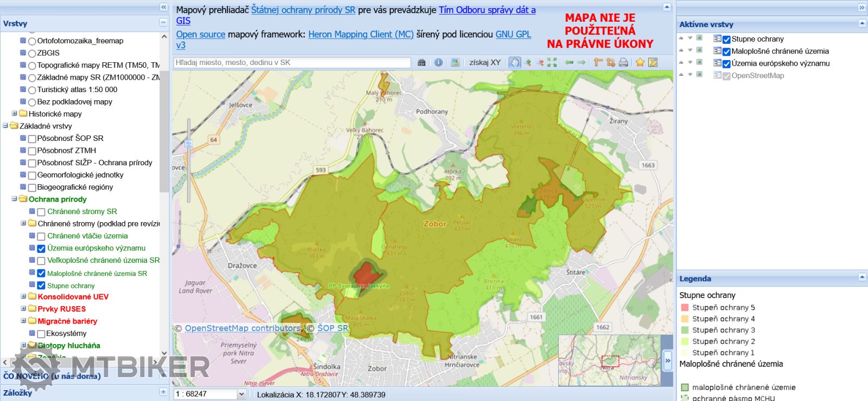The image size is (868, 401).
Task: Click the printer icon in toolbar
Action: click(623, 62)
